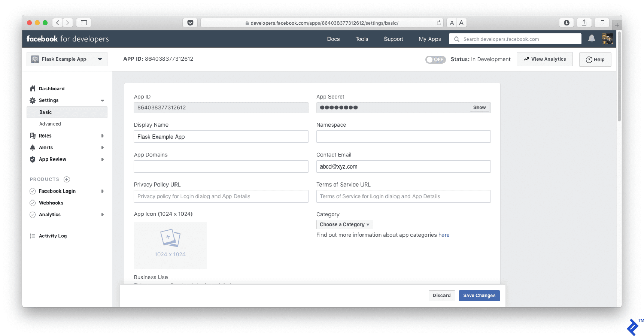Image resolution: width=644 pixels, height=336 pixels.
Task: Upload image in App Icon placeholder
Action: (x=170, y=245)
